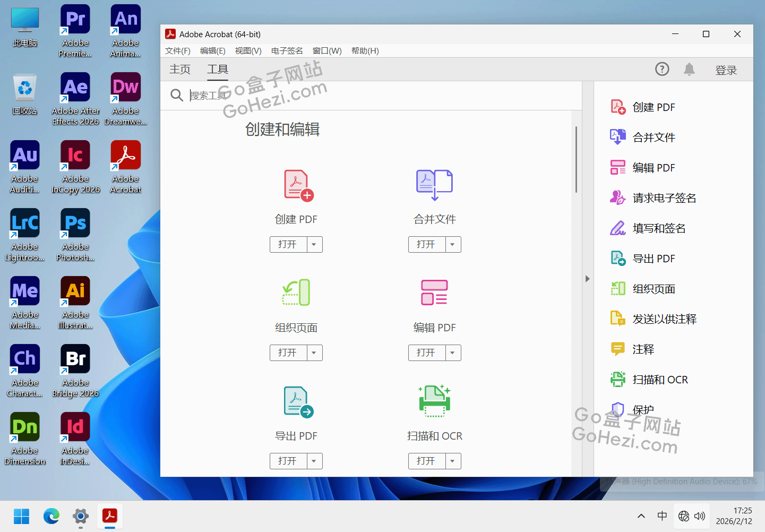Click the Edit PDF (编辑 PDF) icon in the main panel
This screenshot has height=532, width=765.
[434, 293]
